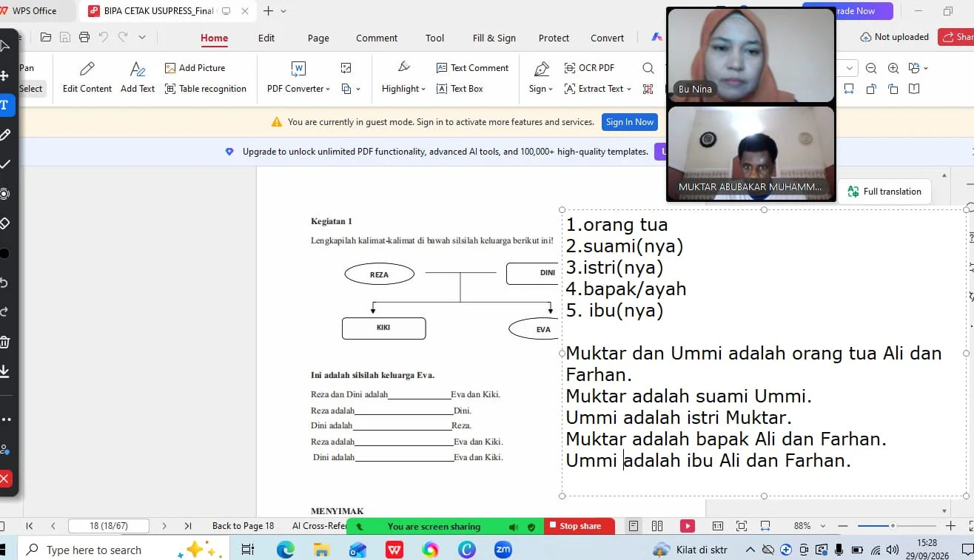Switch to two-page view in status bar
This screenshot has height=560, width=974.
(657, 526)
